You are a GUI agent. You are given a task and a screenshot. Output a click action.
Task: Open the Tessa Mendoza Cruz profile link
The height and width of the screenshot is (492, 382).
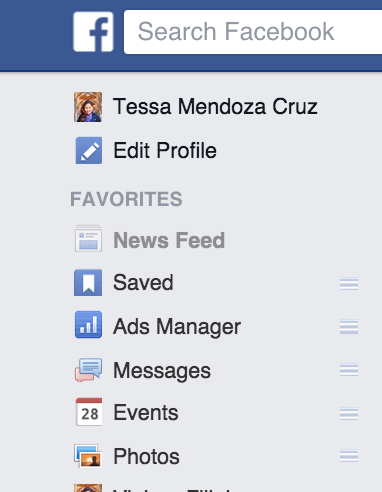coord(215,107)
